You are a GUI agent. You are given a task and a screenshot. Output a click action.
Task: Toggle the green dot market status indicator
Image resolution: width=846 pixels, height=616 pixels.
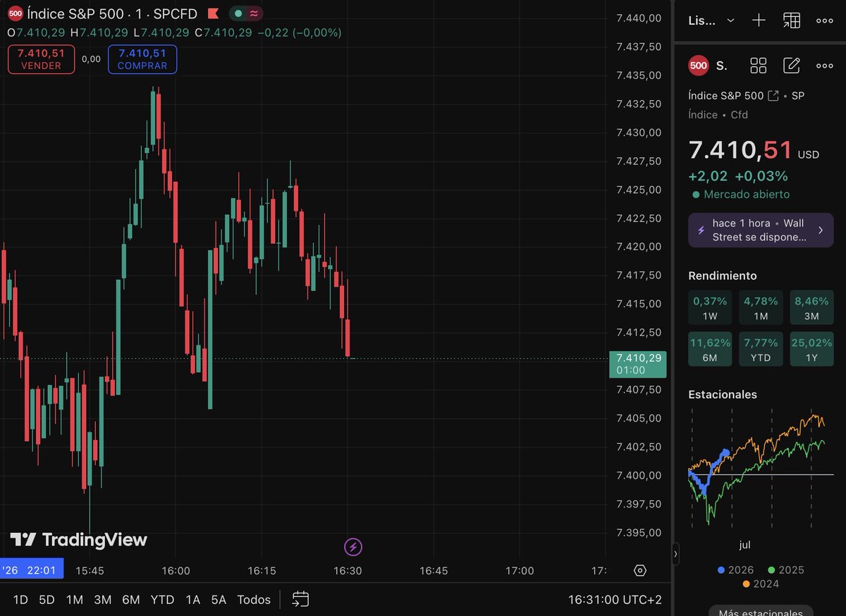239,13
